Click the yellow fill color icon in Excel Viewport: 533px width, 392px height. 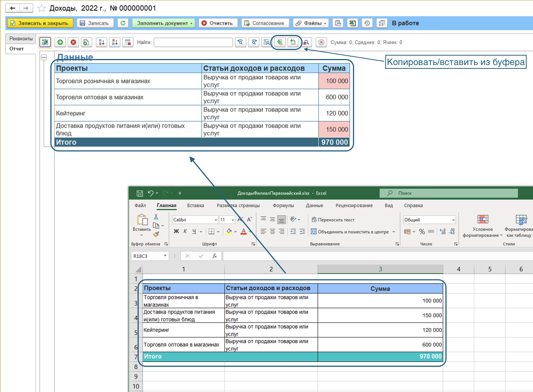coord(229,232)
